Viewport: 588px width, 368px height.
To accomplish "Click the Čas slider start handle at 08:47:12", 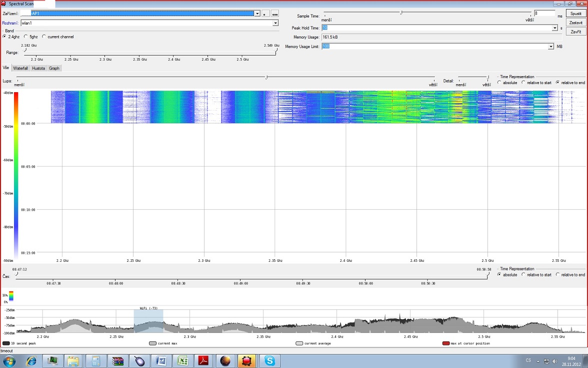I will point(16,274).
